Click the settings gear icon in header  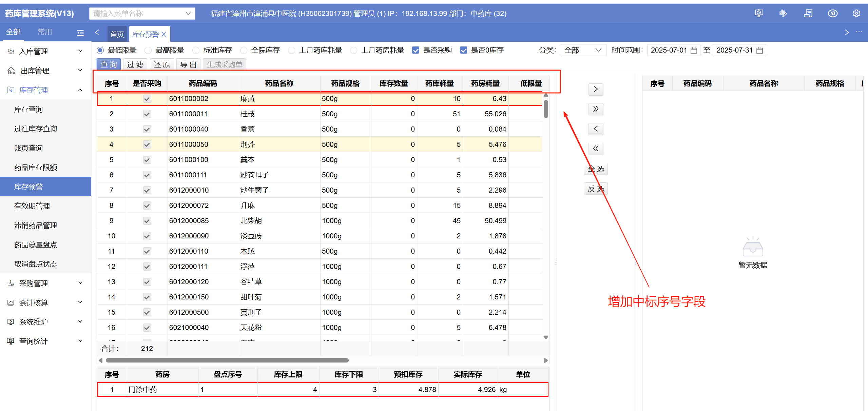pyautogui.click(x=856, y=14)
